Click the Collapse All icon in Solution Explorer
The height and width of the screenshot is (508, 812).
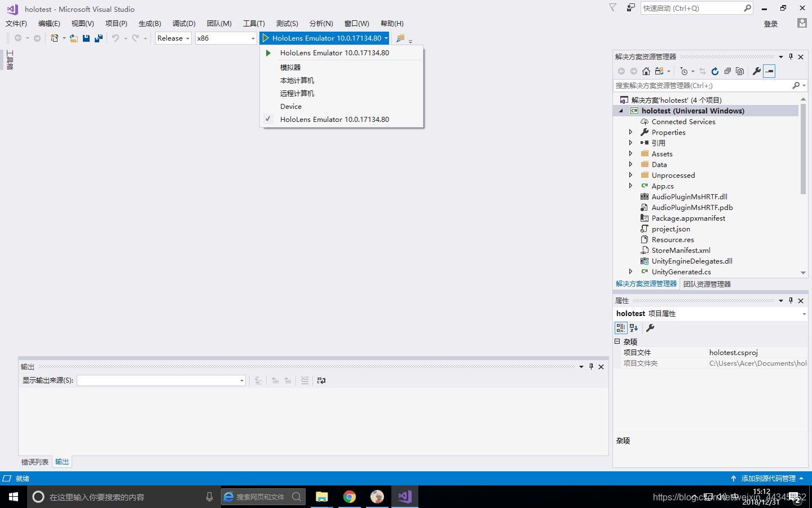[x=727, y=71]
